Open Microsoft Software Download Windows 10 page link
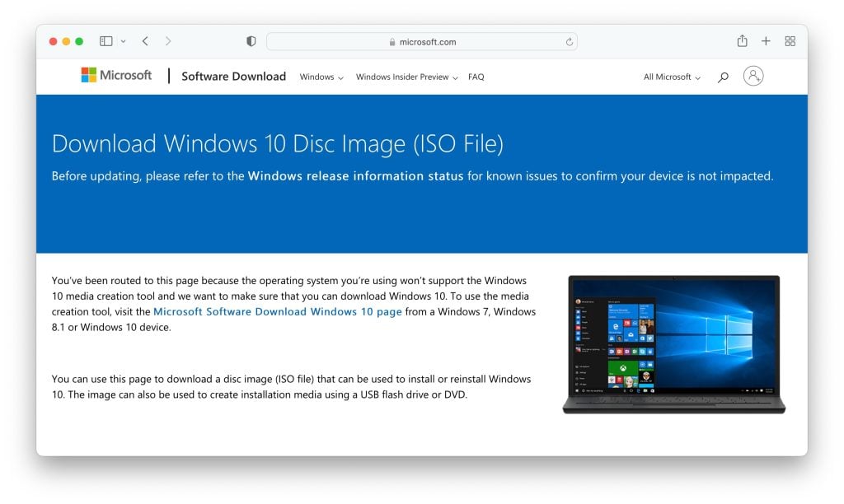Screen dimensions: 844x504 click(278, 311)
